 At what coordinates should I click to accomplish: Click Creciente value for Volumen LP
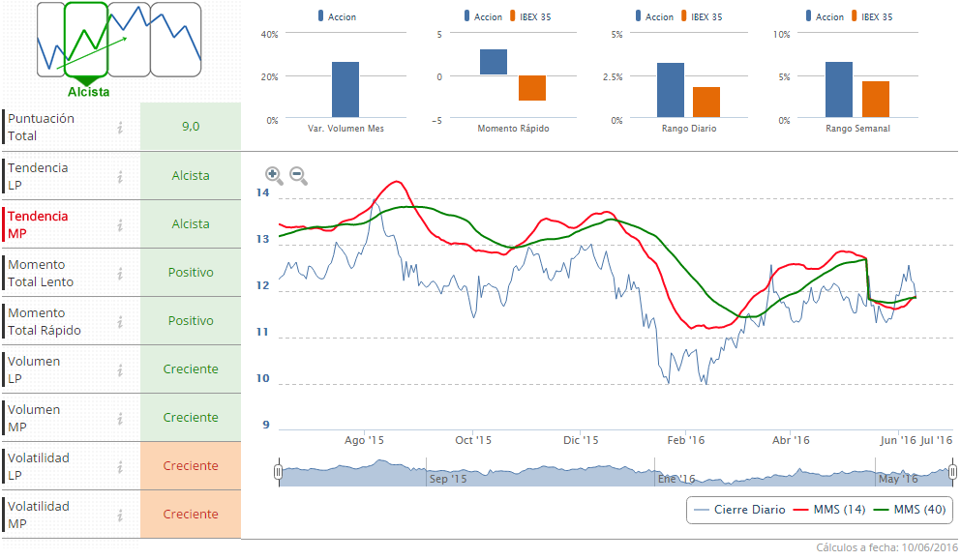(x=191, y=369)
